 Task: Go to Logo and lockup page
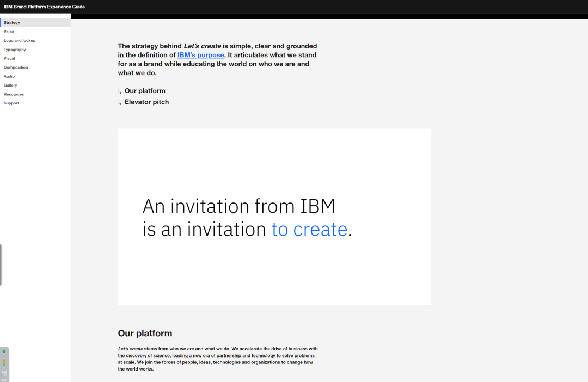[35, 40]
